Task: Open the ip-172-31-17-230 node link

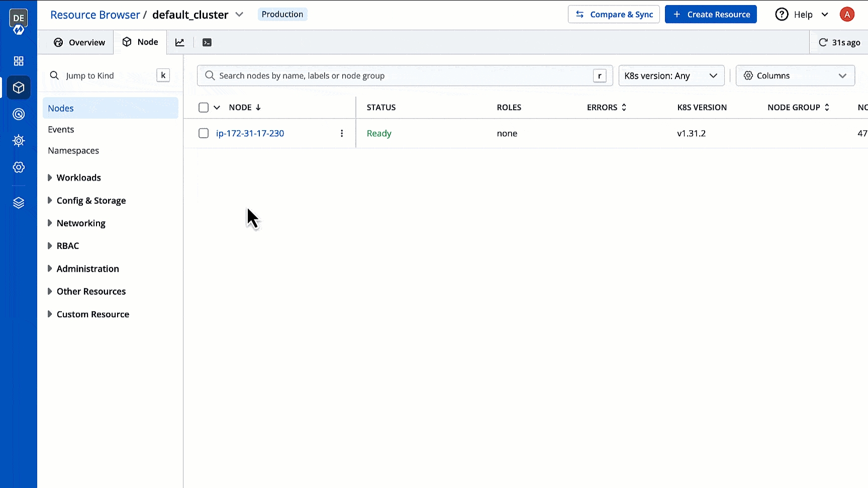Action: (250, 134)
